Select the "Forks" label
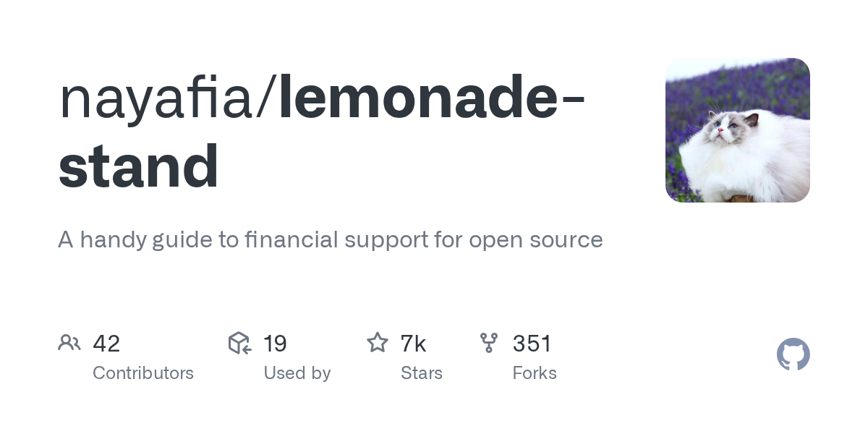The height and width of the screenshot is (434, 868). coord(534,373)
